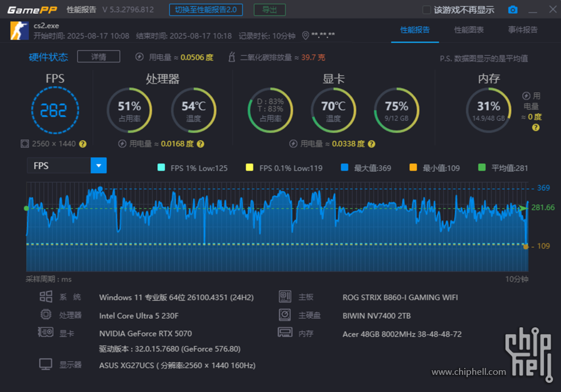Click the power icon beside graphics card 用电量 0.0338 度
This screenshot has height=392, width=561.
point(293,144)
